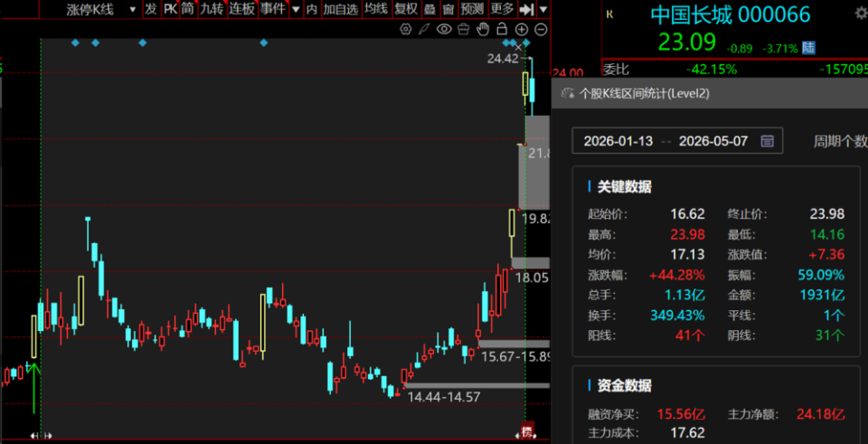Image resolution: width=868 pixels, height=444 pixels.
Task: Select the drawing pen tool icon
Action: click(x=424, y=29)
